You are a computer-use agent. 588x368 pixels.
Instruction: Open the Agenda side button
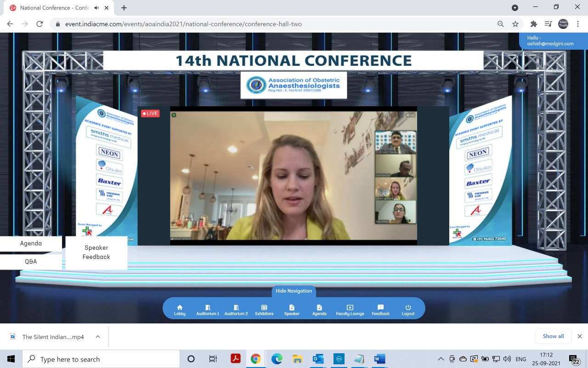(31, 243)
